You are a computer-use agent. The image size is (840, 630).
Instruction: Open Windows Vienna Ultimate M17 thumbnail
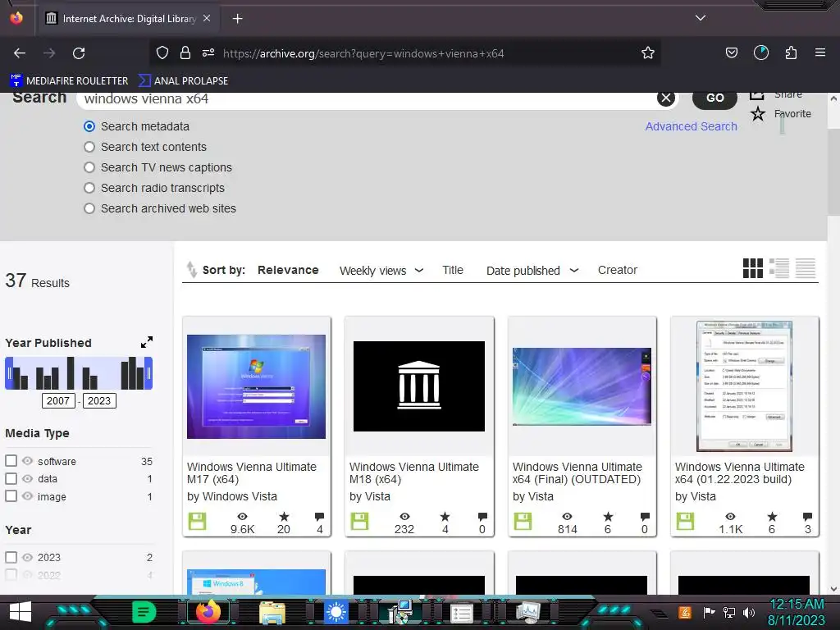point(256,386)
